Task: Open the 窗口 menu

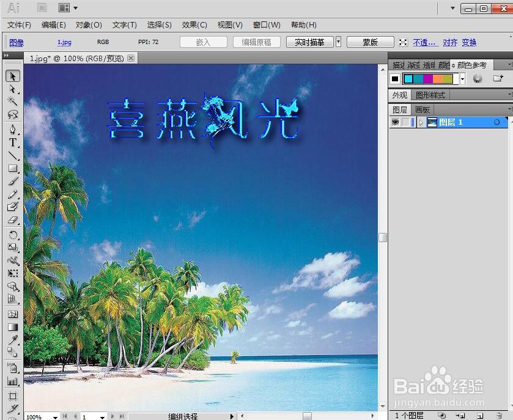Action: pos(267,25)
